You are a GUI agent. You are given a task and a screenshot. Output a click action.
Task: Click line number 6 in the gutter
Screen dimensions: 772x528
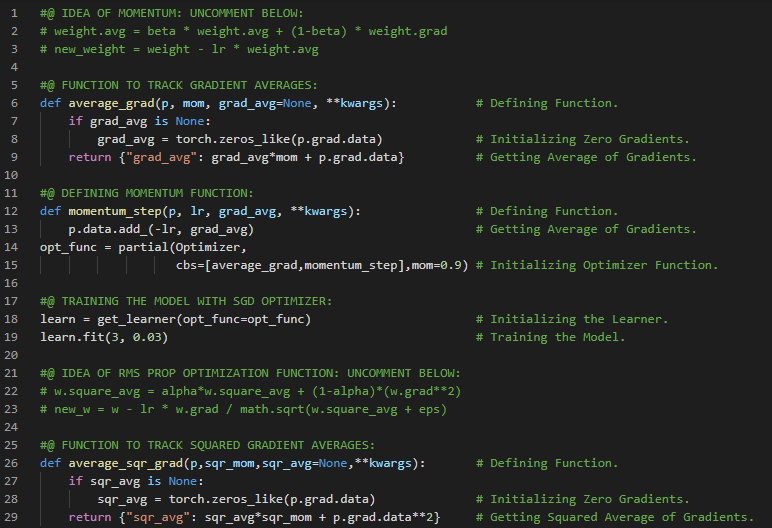(14, 103)
